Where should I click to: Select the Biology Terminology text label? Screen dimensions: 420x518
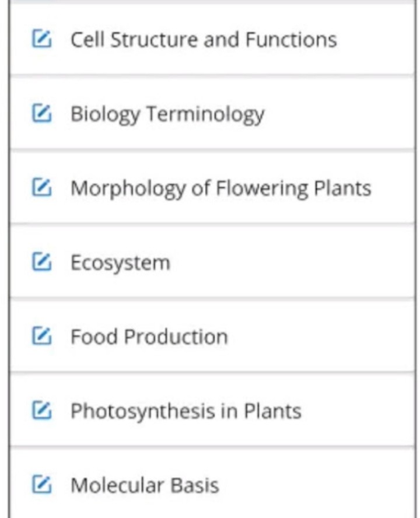[167, 114]
